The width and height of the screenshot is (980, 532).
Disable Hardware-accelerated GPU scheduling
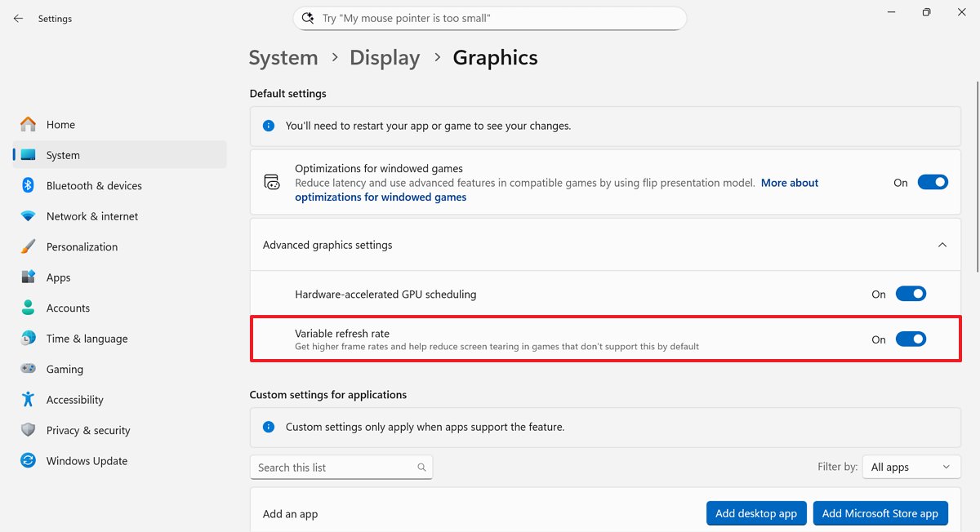click(x=911, y=294)
